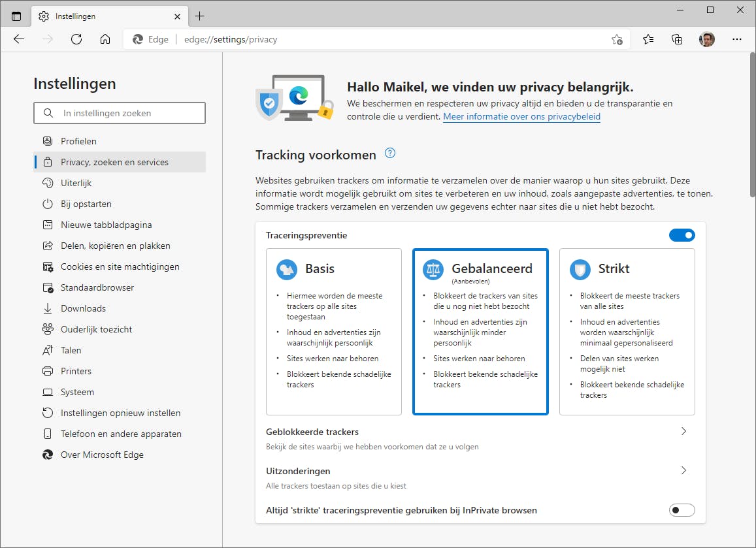The width and height of the screenshot is (756, 548).
Task: Expand the Uitzonderingen row chevron
Action: pos(683,470)
